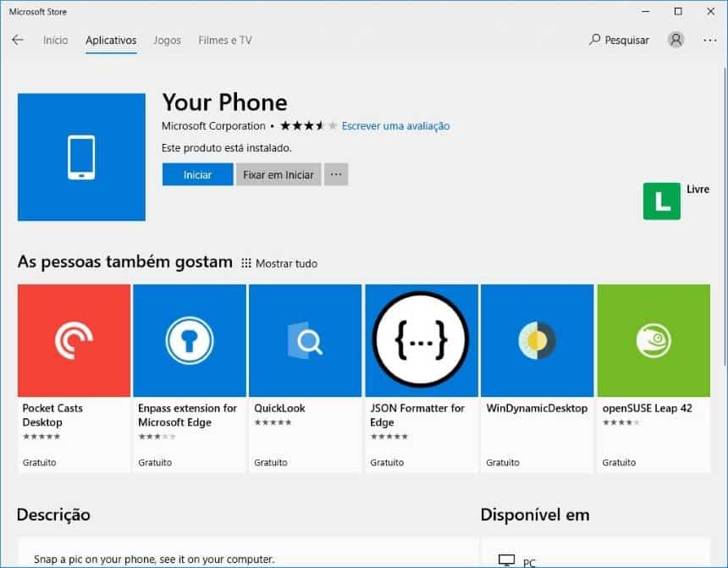Click Escrever uma avaliação link
Screen dimensions: 728x568
395,126
